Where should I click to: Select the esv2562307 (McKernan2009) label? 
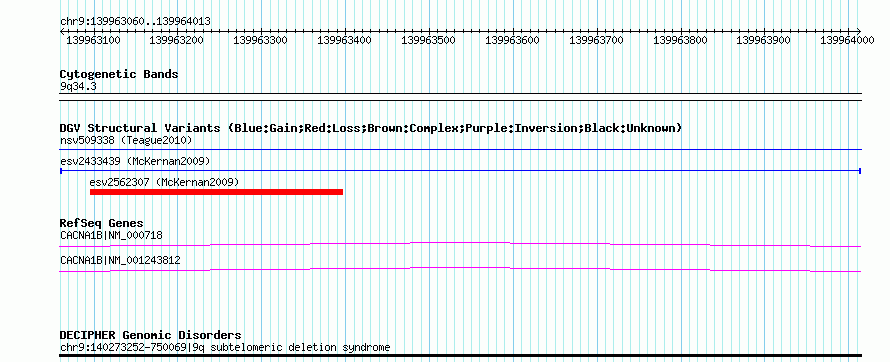tap(164, 182)
